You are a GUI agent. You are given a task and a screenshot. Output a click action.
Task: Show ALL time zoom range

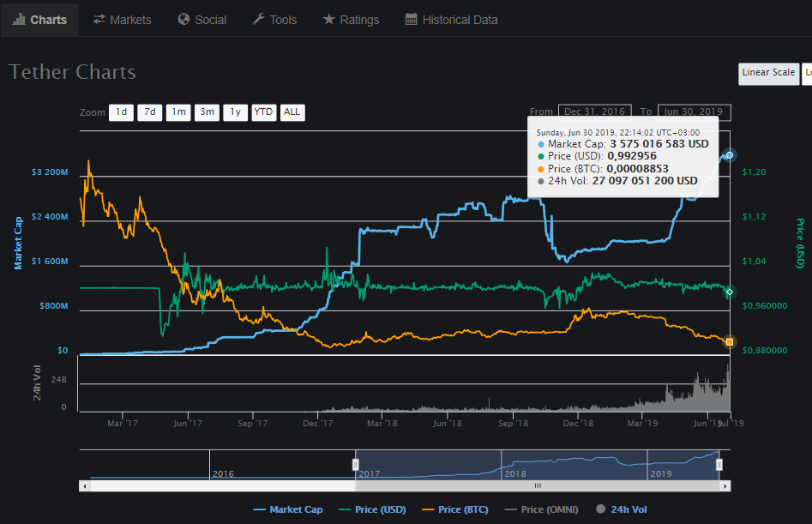click(292, 112)
